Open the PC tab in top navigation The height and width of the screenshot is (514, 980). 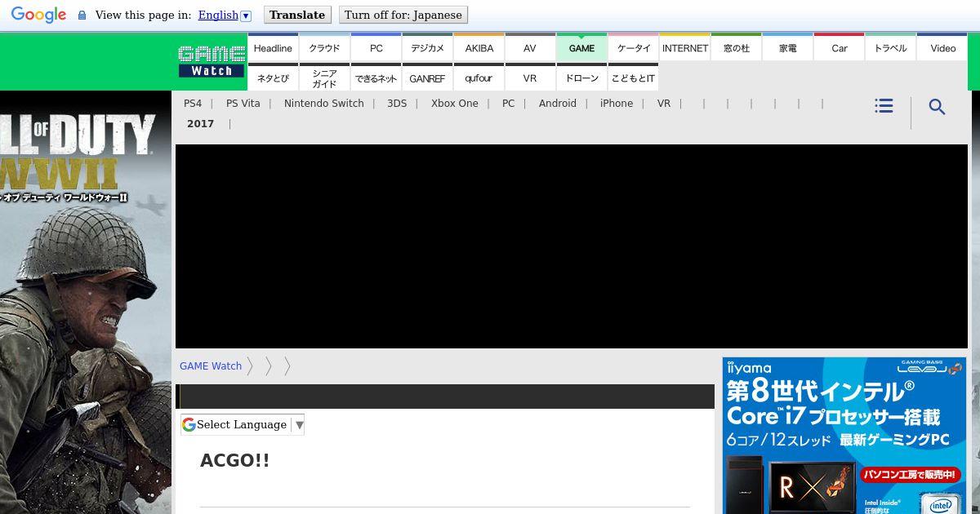pos(376,47)
